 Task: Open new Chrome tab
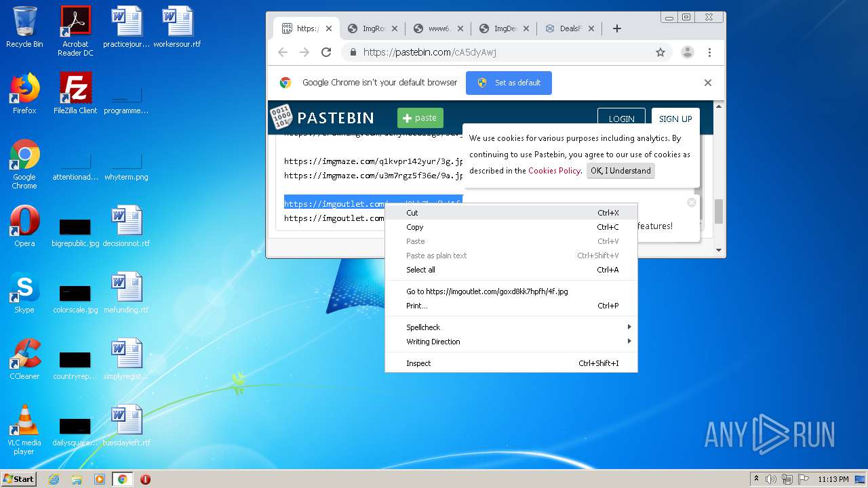click(616, 28)
